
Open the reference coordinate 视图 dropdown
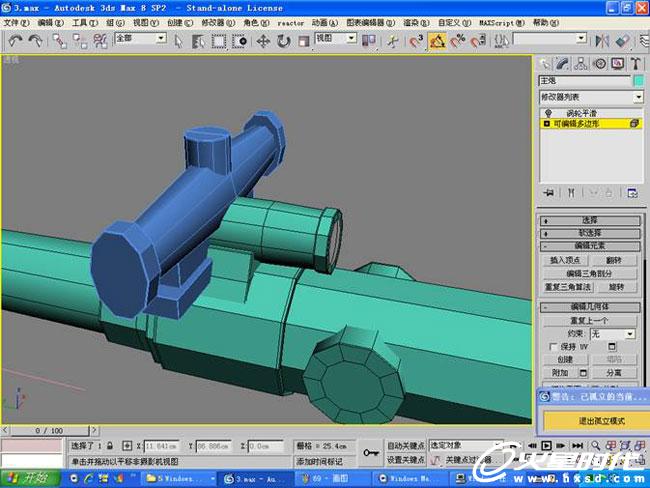pos(352,39)
